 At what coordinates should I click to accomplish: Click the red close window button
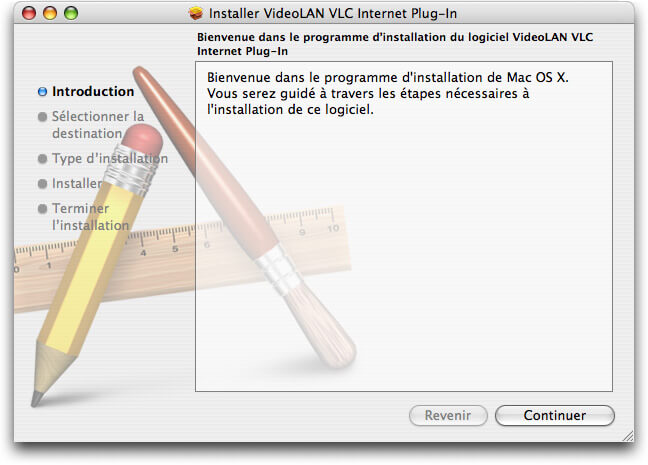pyautogui.click(x=29, y=13)
